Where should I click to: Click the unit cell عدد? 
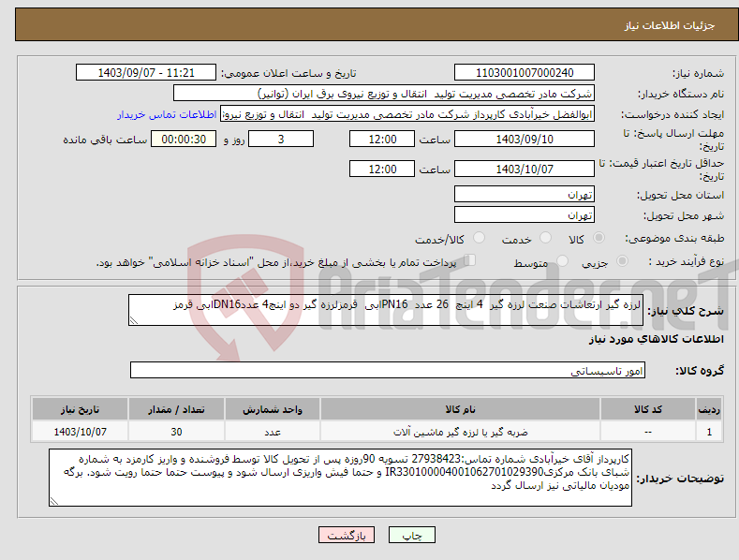(x=273, y=432)
